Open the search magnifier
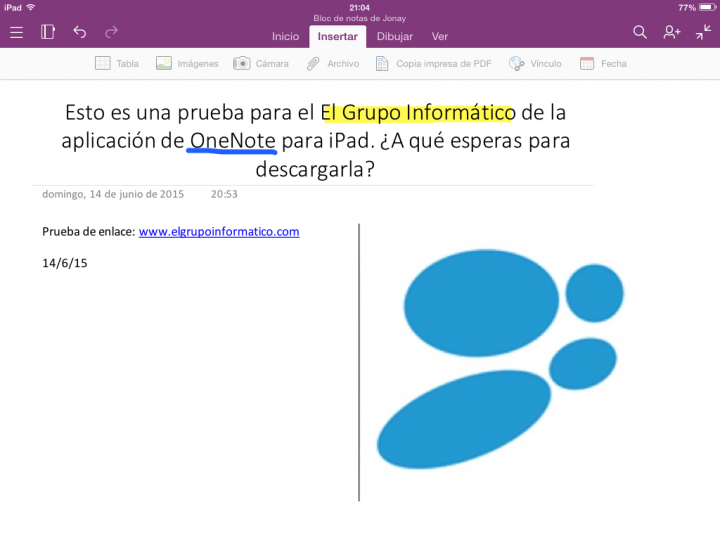 [x=640, y=32]
